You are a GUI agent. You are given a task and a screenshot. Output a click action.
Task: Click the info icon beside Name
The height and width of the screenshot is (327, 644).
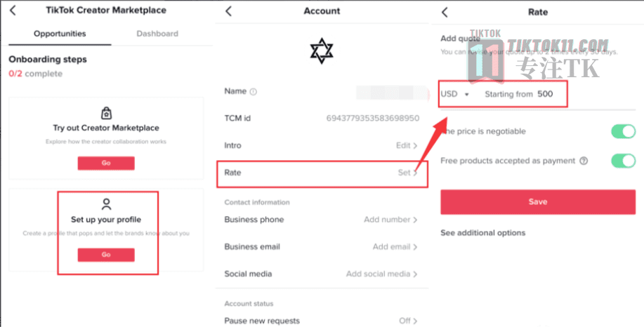254,92
